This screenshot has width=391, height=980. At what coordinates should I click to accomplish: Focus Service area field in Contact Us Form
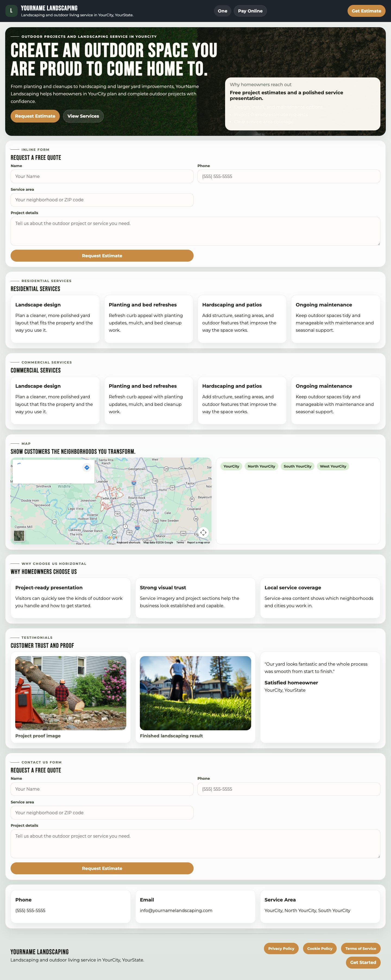pyautogui.click(x=102, y=813)
